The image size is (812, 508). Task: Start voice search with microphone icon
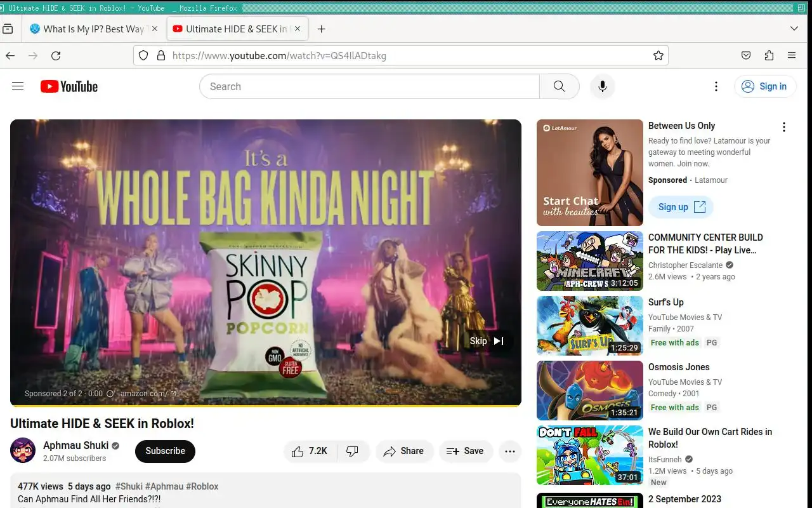pos(603,86)
